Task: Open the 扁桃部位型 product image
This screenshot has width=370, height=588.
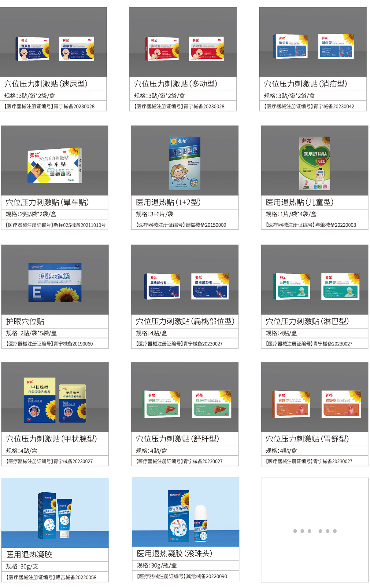Action: 185,279
